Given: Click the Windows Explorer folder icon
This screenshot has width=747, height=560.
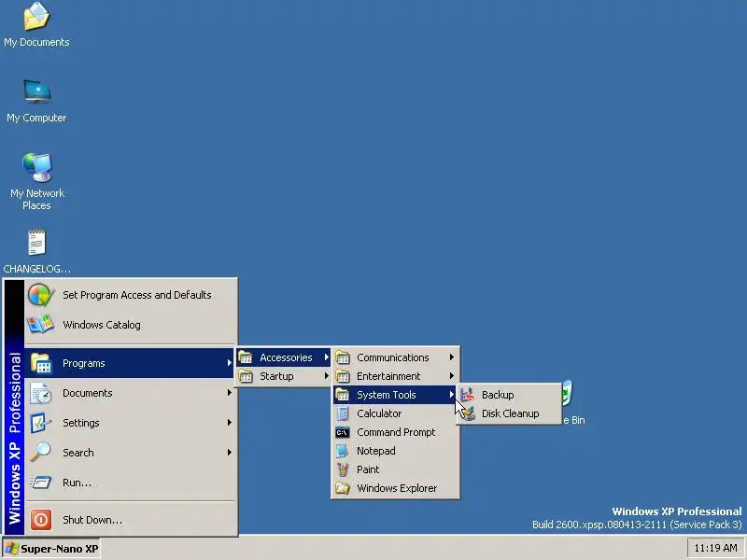Looking at the screenshot, I should [x=343, y=488].
